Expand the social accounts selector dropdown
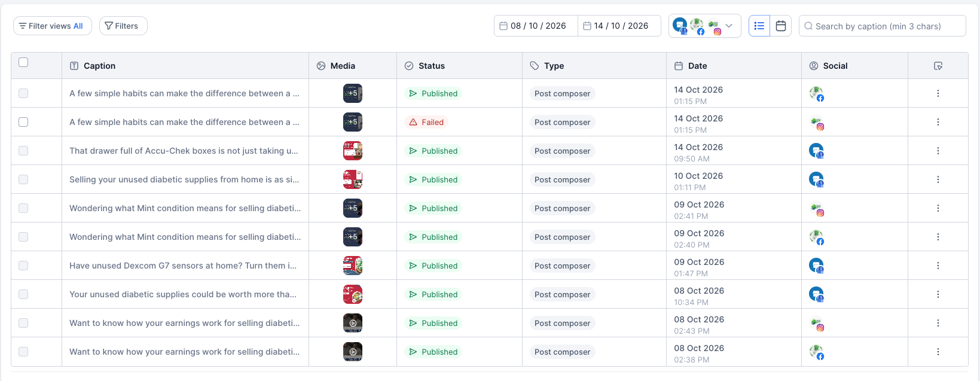This screenshot has width=980, height=381. click(705, 26)
